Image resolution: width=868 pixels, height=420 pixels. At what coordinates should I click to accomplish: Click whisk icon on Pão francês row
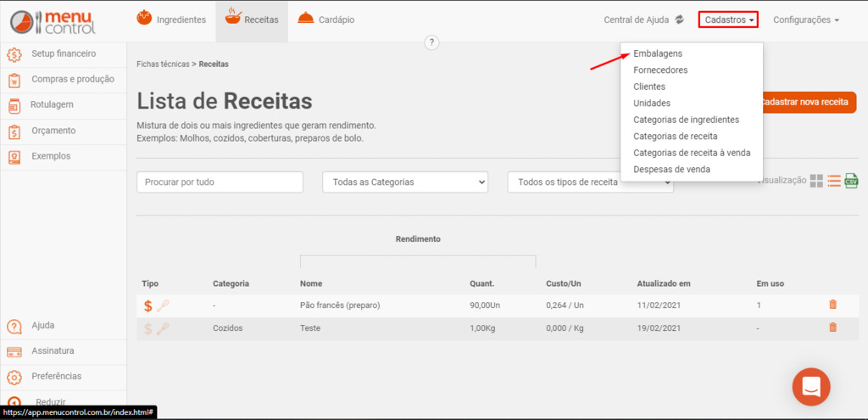tap(164, 305)
